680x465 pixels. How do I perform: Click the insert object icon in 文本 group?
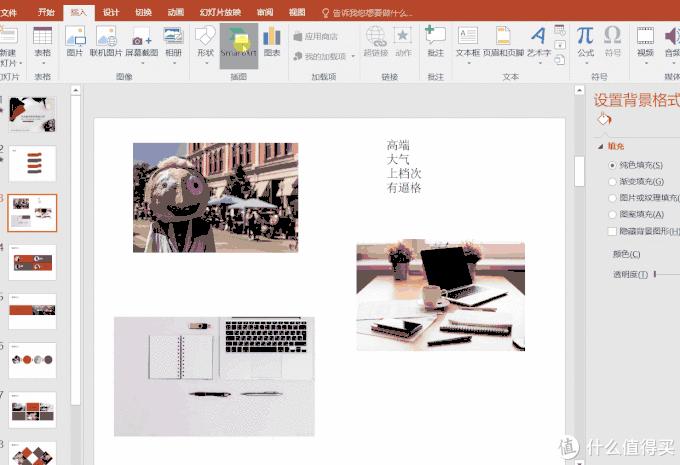coord(560,59)
